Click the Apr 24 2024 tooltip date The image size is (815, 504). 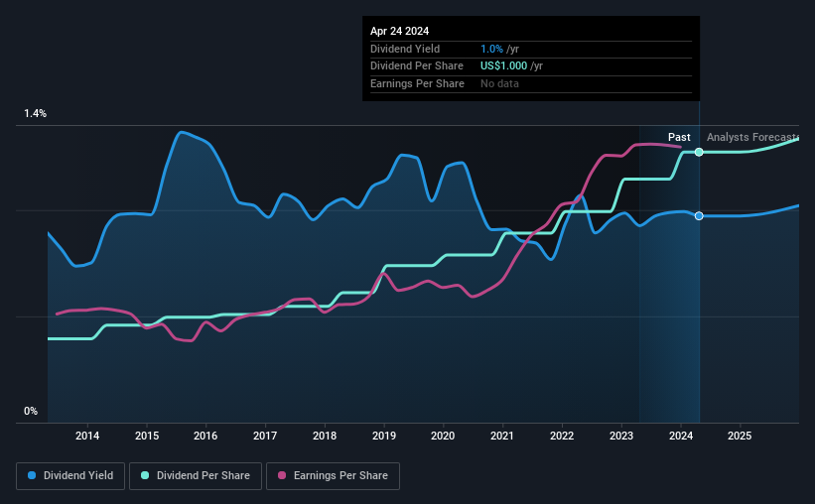pos(400,31)
